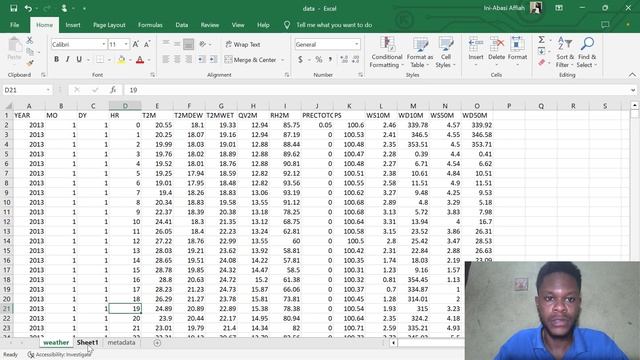Toggle left text alignment
This screenshot has height=360, width=640.
166,60
